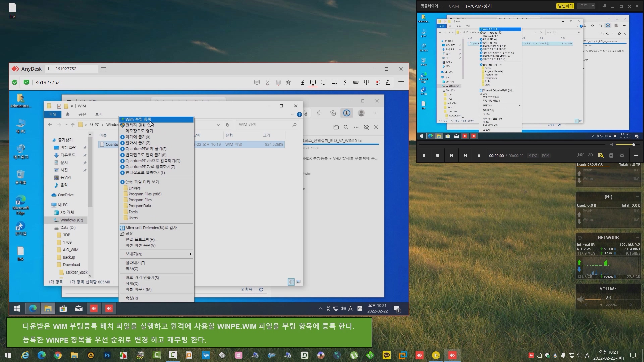Open host notification center icon
The height and width of the screenshot is (362, 644).
[633, 355]
